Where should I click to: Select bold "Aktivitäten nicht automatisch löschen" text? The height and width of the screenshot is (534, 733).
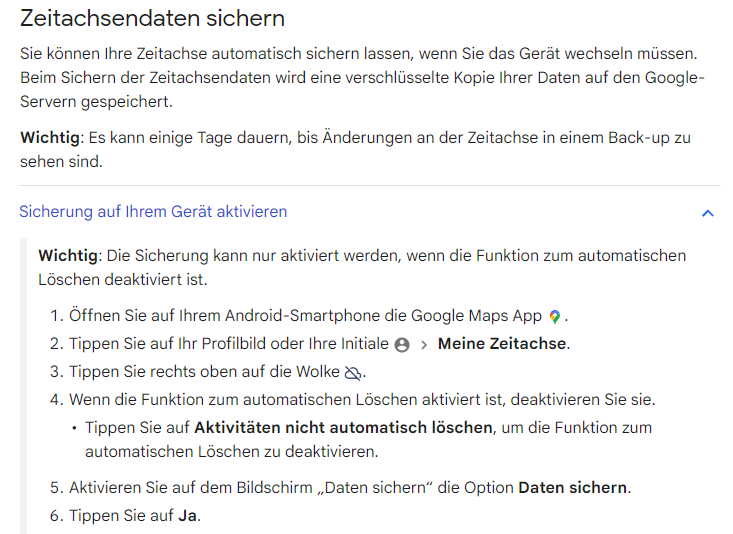pyautogui.click(x=344, y=428)
